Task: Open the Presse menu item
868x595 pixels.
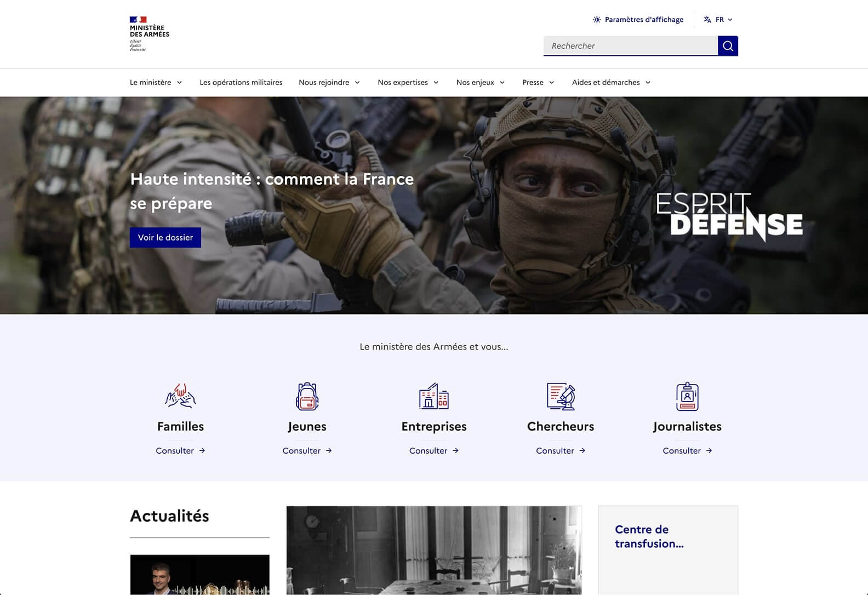Action: (x=538, y=83)
